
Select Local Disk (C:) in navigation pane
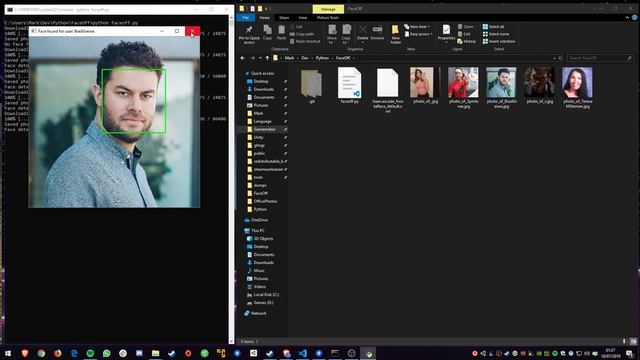tap(266, 294)
